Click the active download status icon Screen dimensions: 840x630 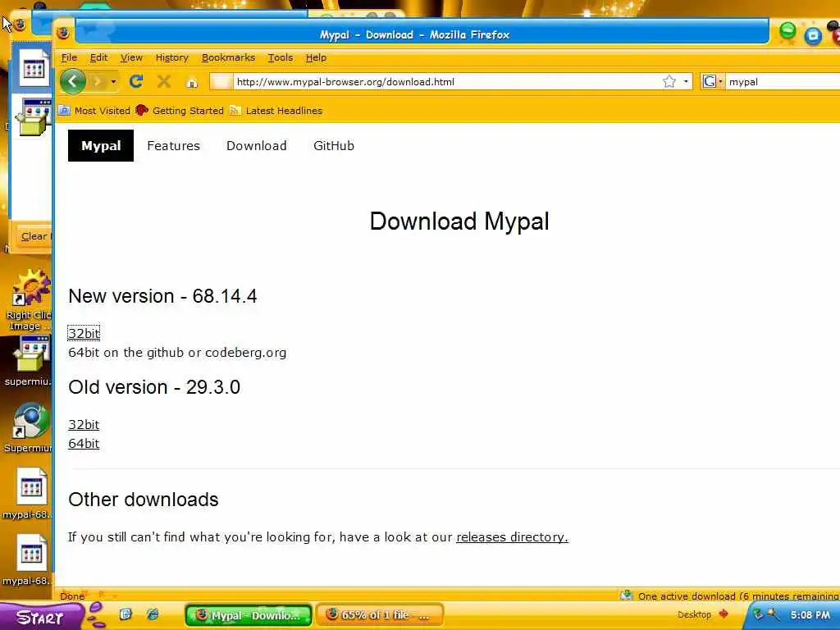626,596
